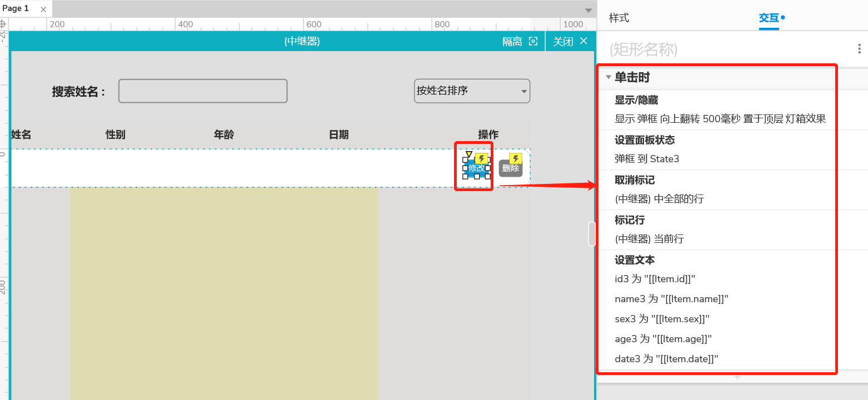Open the three-dot more options menu

tap(860, 49)
